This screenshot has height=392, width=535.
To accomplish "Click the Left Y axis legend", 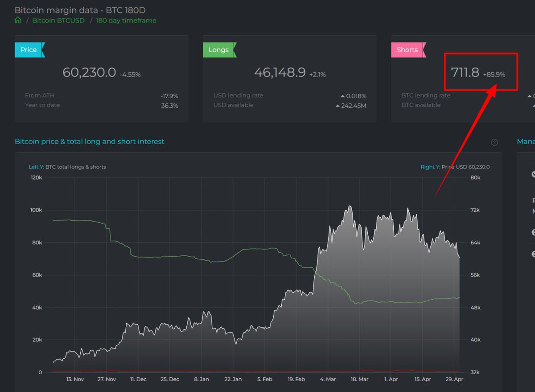I will [67, 167].
